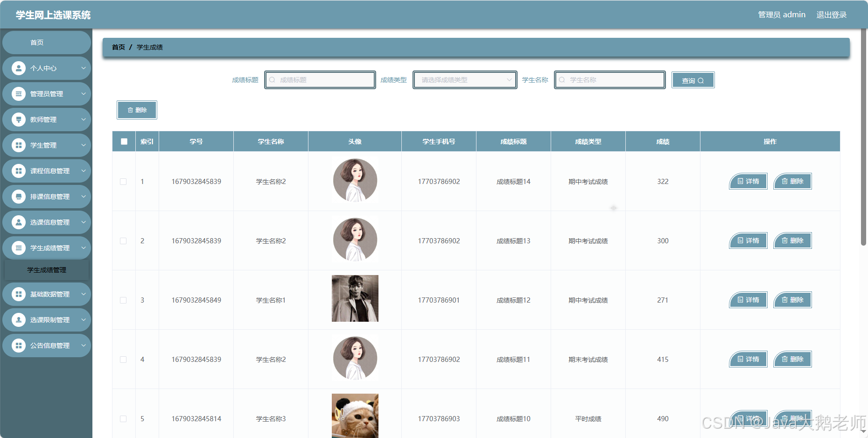868x438 pixels.
Task: Click the student number 1679032845849
Action: pyautogui.click(x=196, y=300)
